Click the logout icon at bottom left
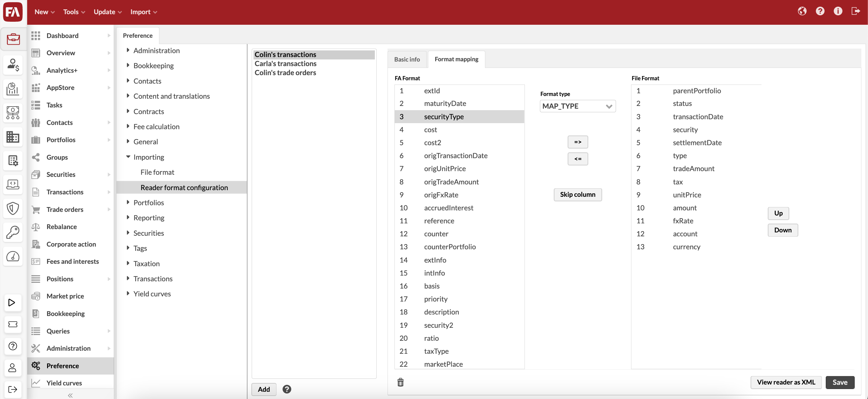The height and width of the screenshot is (399, 868). (x=12, y=389)
